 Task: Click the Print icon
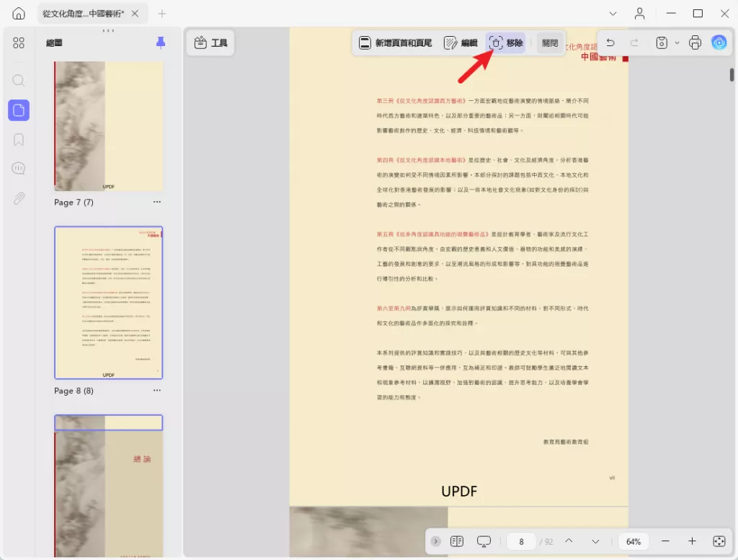(694, 43)
